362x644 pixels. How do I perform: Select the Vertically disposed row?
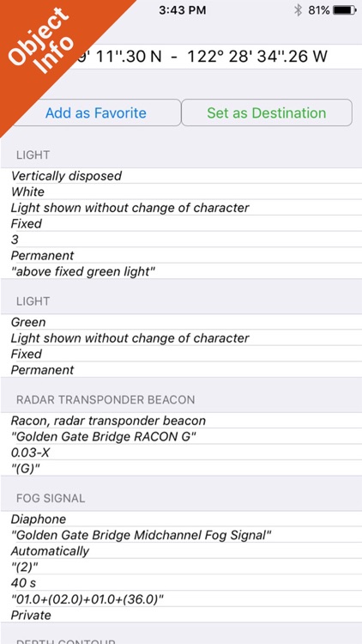coord(181,176)
